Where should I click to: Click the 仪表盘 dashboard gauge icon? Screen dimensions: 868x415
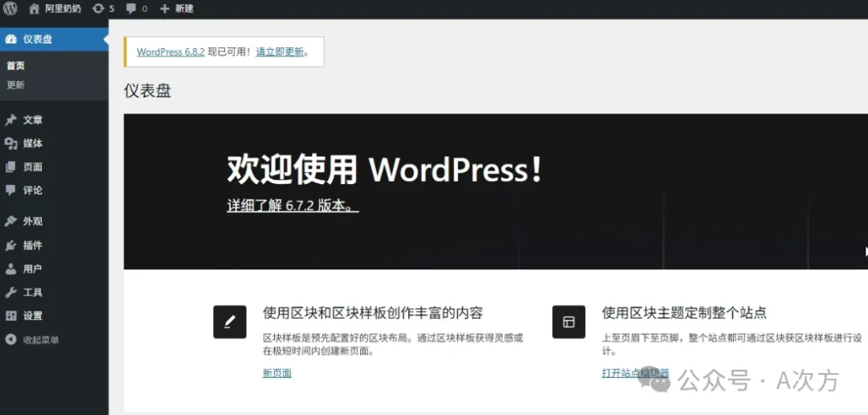coord(10,39)
